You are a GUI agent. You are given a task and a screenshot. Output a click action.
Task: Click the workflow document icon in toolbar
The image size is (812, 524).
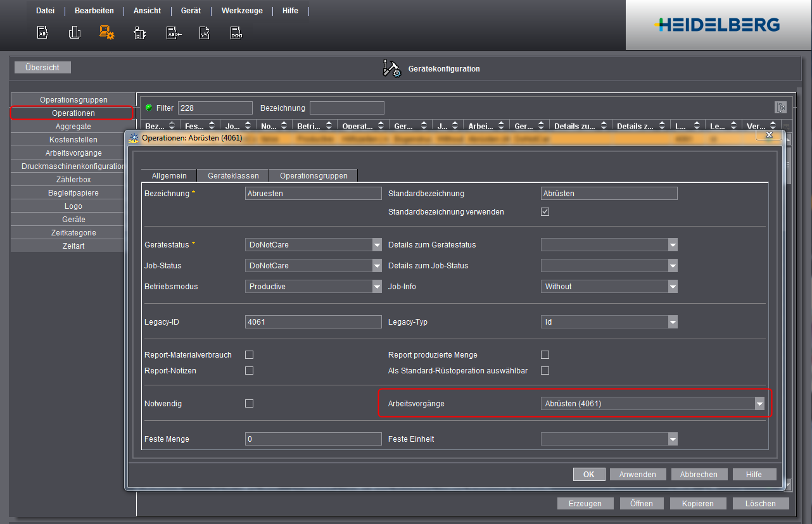coord(236,33)
